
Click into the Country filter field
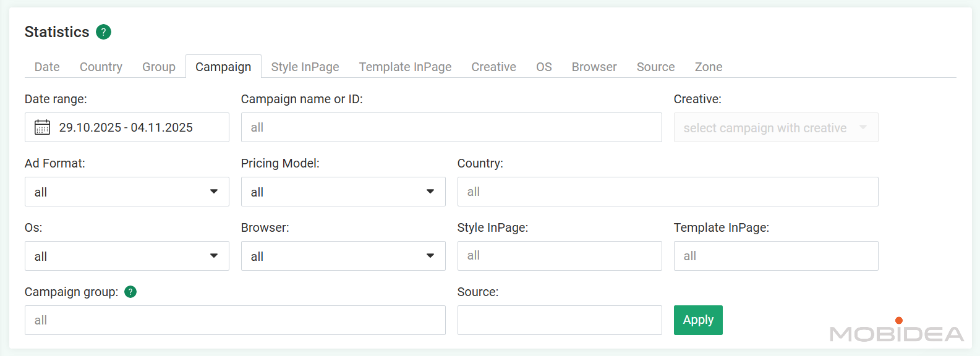pyautogui.click(x=668, y=192)
